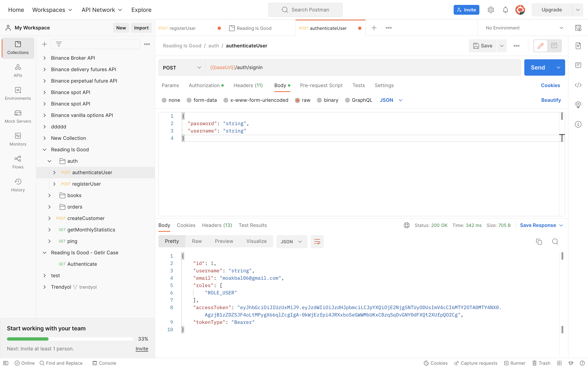Switch to the Headers (11) request tab

tap(248, 85)
